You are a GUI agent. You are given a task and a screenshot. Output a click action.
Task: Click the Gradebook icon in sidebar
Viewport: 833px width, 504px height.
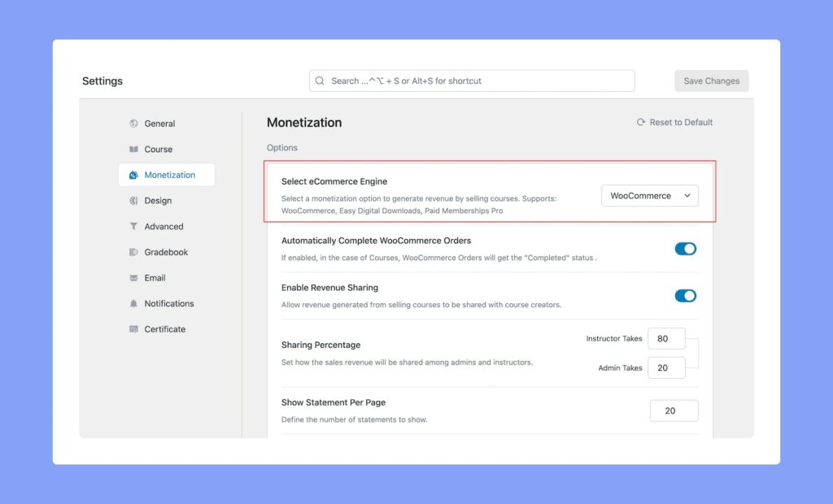click(133, 252)
